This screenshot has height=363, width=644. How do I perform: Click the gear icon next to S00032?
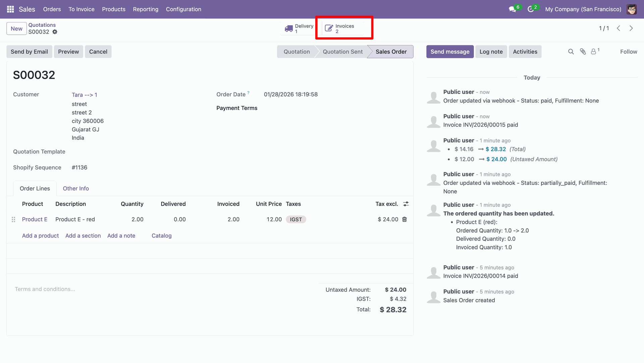[55, 32]
